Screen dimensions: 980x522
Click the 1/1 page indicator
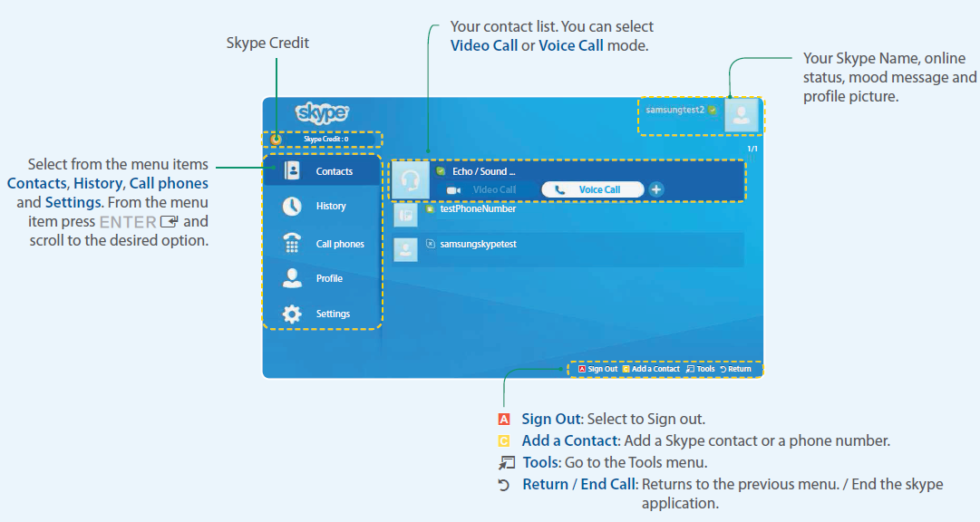click(x=752, y=149)
